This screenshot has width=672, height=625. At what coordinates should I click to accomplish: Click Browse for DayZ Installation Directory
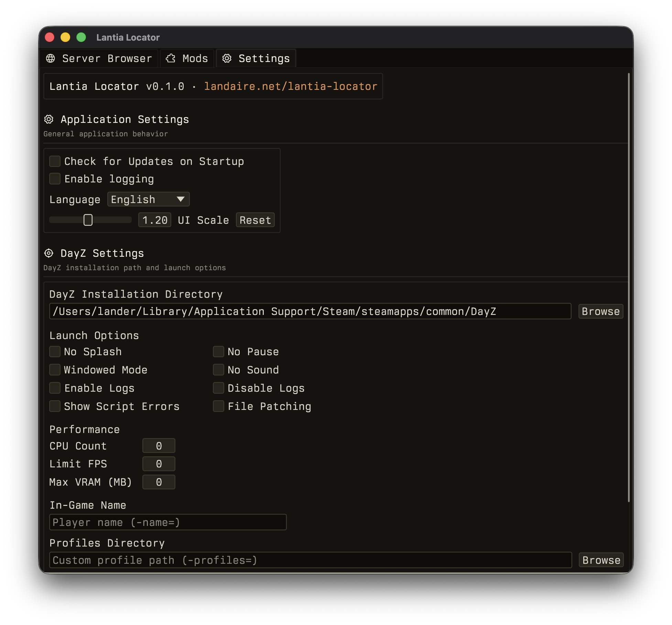tap(600, 311)
